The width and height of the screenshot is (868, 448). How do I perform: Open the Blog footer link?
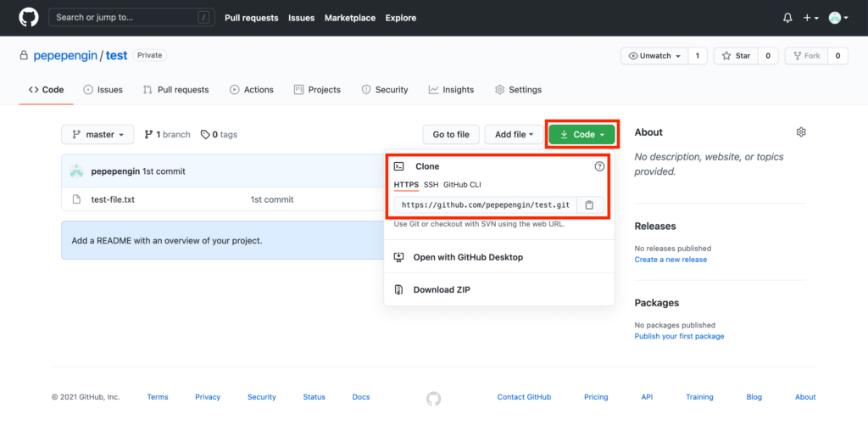pyautogui.click(x=754, y=397)
